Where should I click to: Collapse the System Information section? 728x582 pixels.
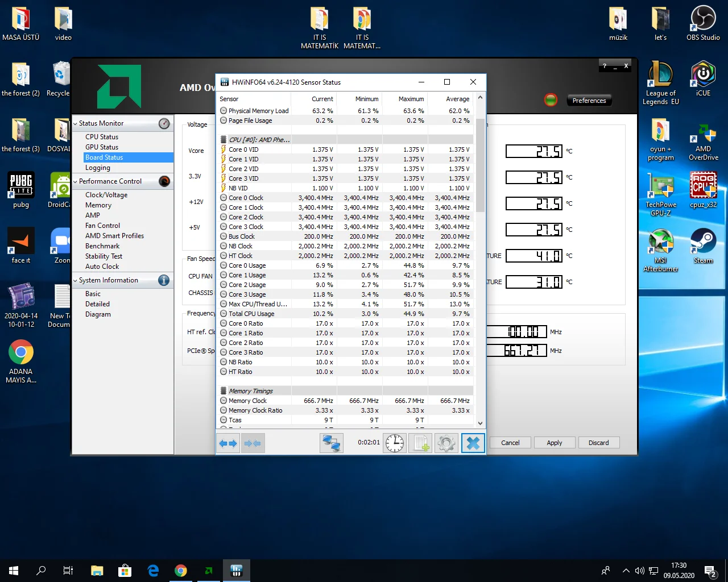(76, 280)
